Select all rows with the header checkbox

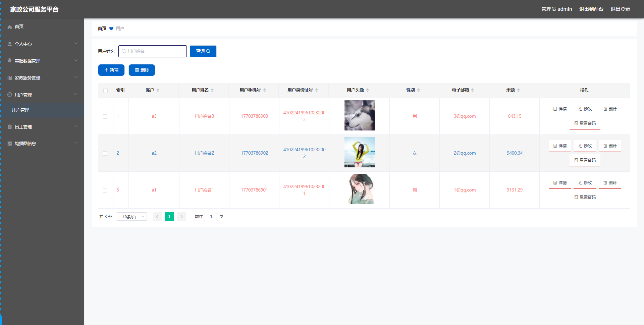[105, 91]
